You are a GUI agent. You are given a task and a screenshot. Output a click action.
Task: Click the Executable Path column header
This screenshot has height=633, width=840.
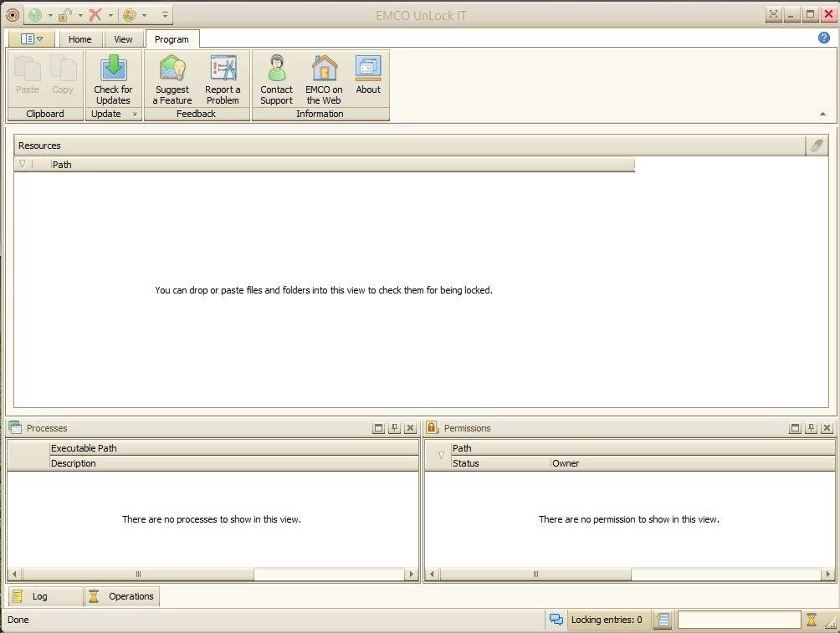(233, 447)
